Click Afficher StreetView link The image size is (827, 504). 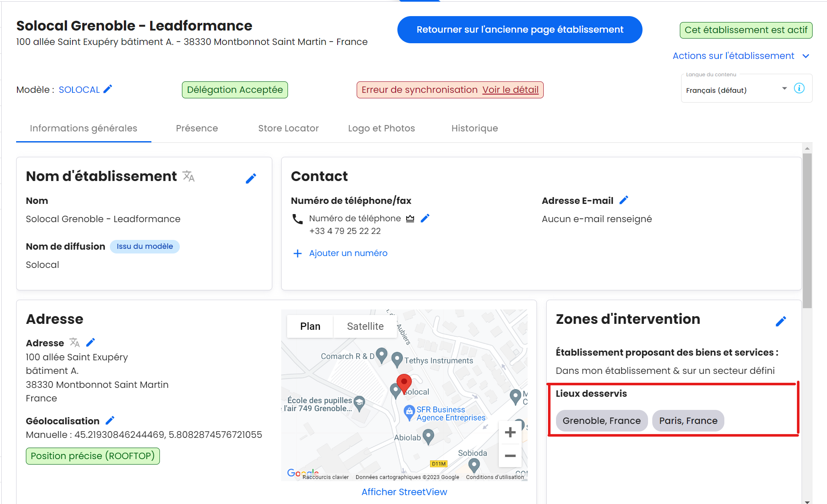pyautogui.click(x=404, y=492)
